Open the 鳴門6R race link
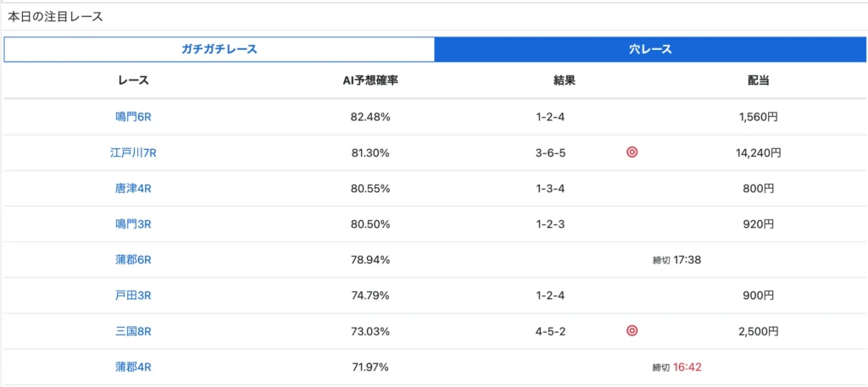This screenshot has height=387, width=868. pos(133,118)
